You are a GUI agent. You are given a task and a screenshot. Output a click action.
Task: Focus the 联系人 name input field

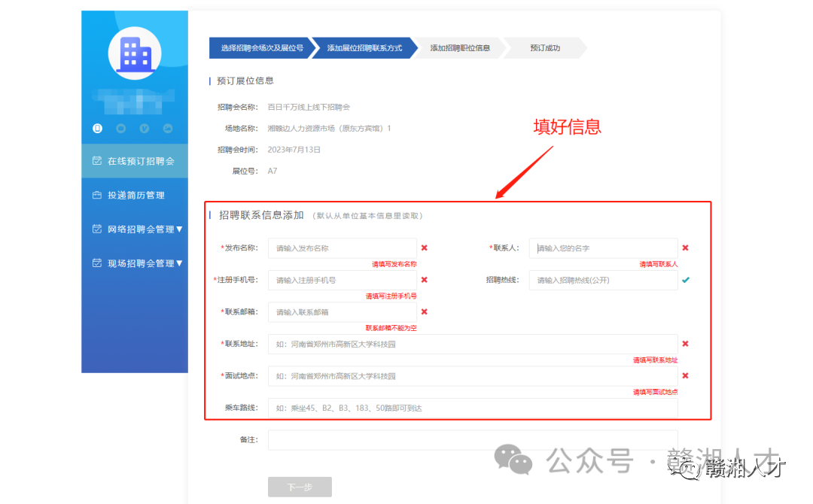coord(603,248)
